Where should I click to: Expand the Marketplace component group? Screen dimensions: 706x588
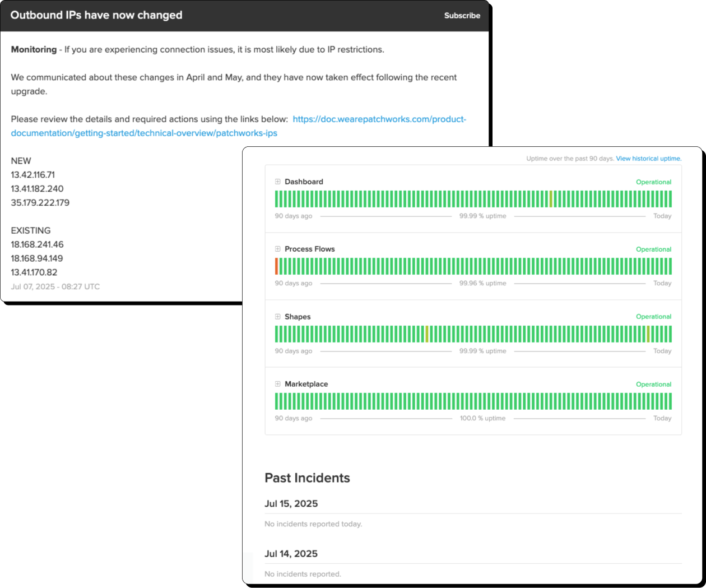[x=277, y=384]
